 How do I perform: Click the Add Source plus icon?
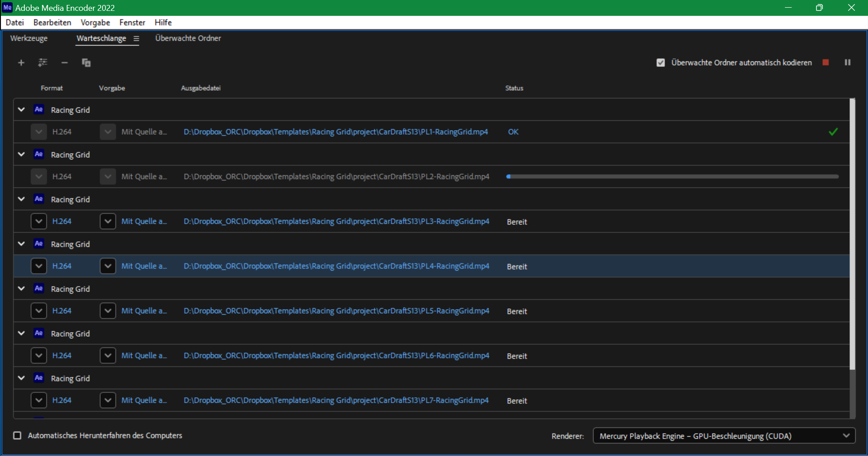21,63
